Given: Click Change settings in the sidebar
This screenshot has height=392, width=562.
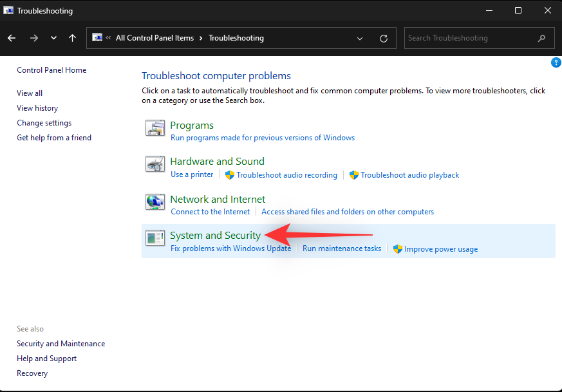Looking at the screenshot, I should 44,123.
